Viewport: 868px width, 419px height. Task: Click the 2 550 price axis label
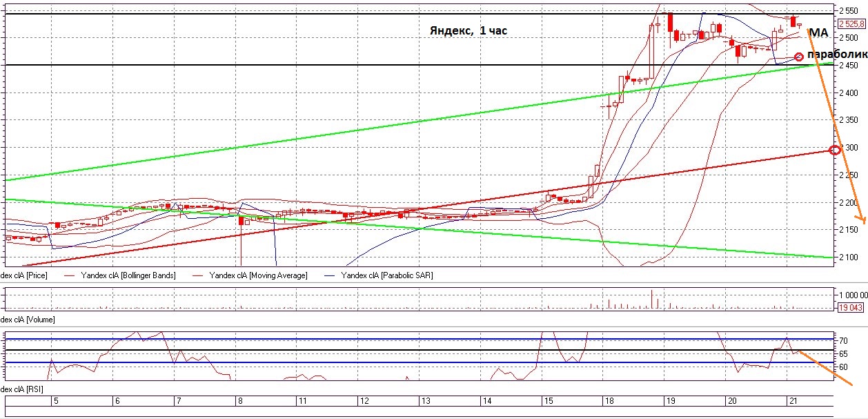(x=849, y=10)
